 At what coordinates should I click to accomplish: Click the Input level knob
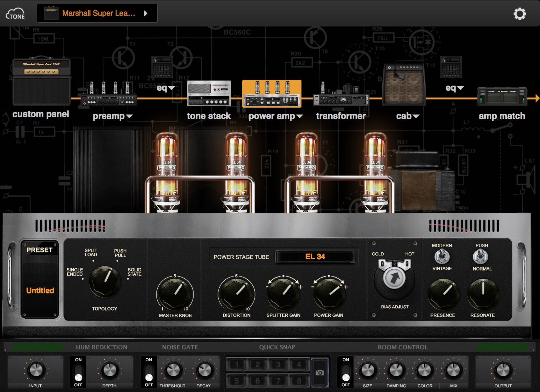pyautogui.click(x=36, y=370)
